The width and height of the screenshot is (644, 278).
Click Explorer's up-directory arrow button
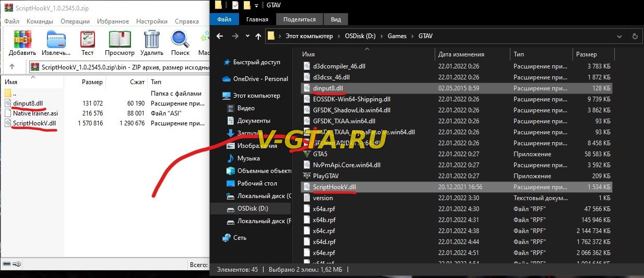click(258, 37)
